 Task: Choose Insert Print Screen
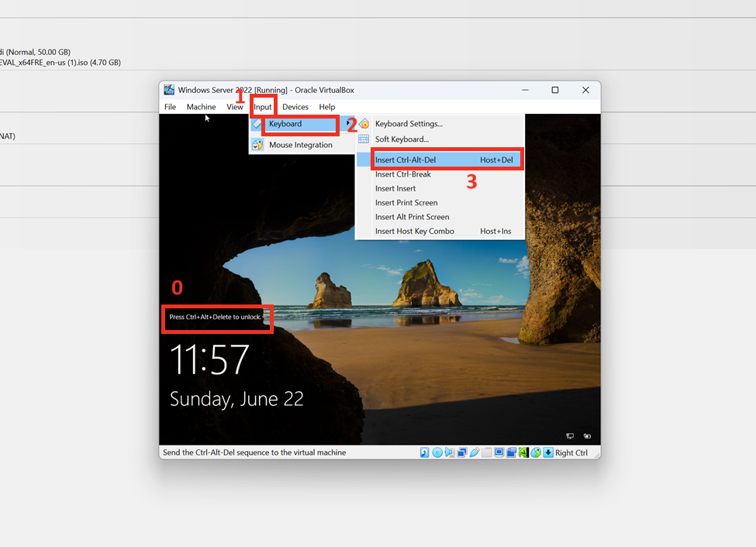click(440, 203)
